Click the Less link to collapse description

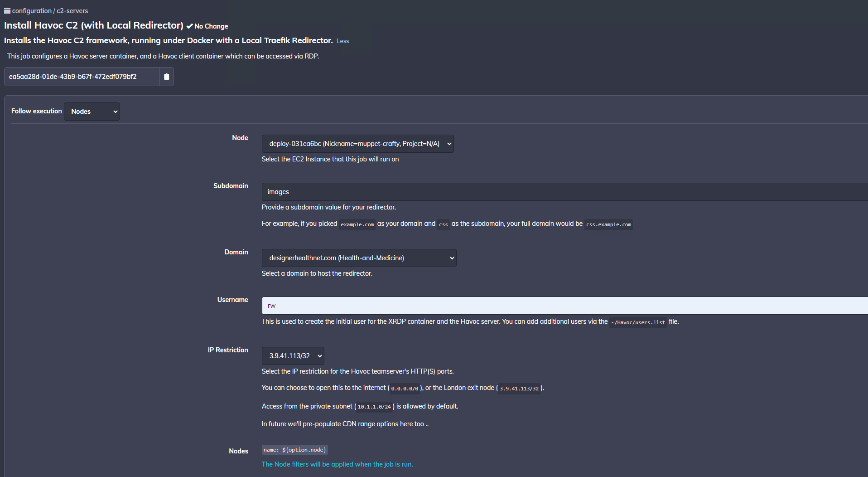tap(342, 41)
